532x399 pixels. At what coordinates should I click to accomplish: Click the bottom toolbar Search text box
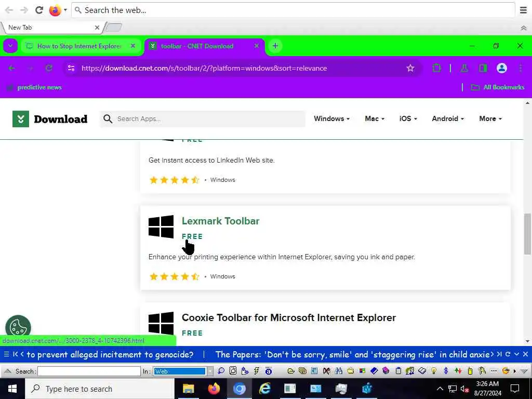click(x=89, y=371)
